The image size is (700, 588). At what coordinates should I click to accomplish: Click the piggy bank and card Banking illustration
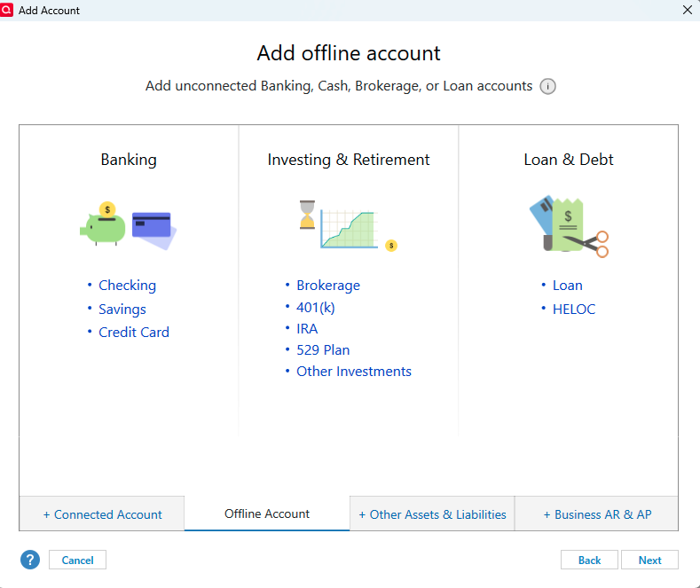[128, 226]
